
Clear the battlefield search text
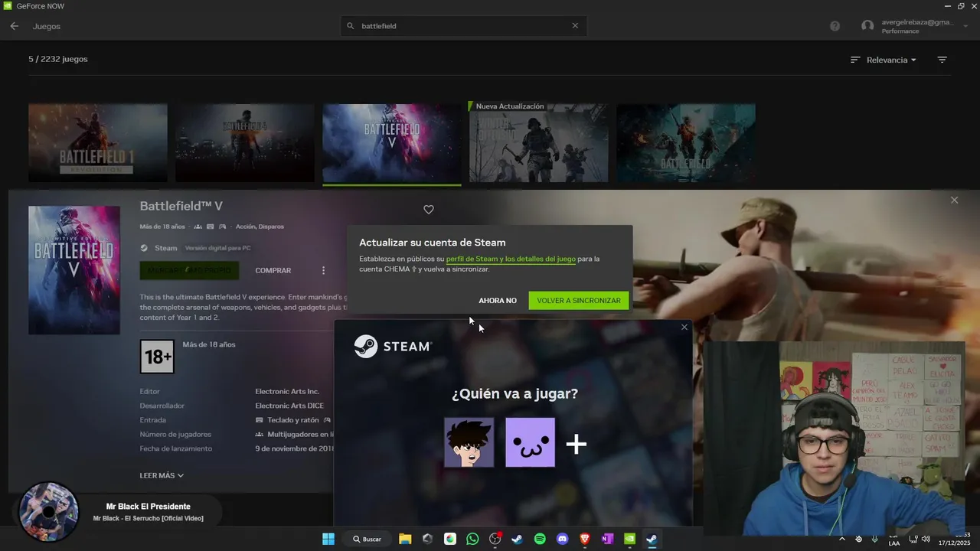point(575,25)
